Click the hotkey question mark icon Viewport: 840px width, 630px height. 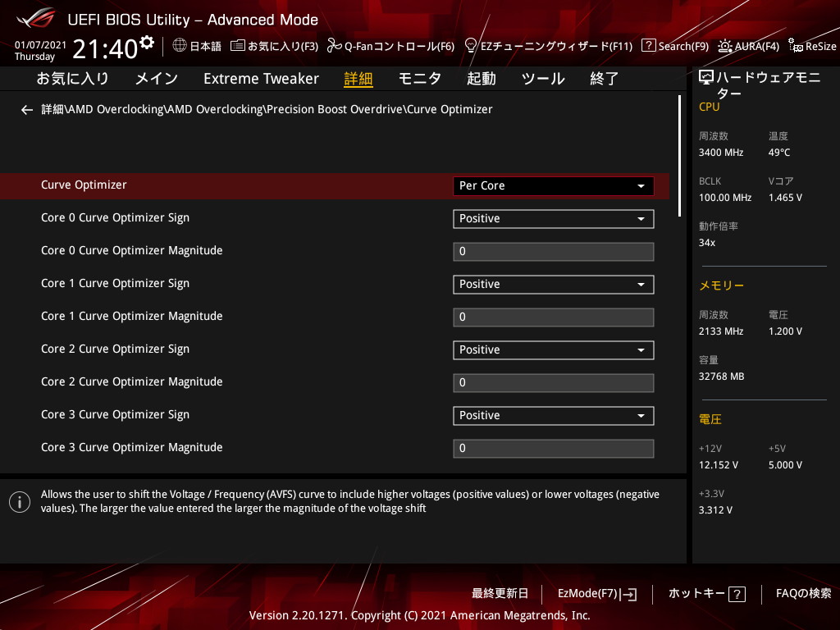click(737, 594)
